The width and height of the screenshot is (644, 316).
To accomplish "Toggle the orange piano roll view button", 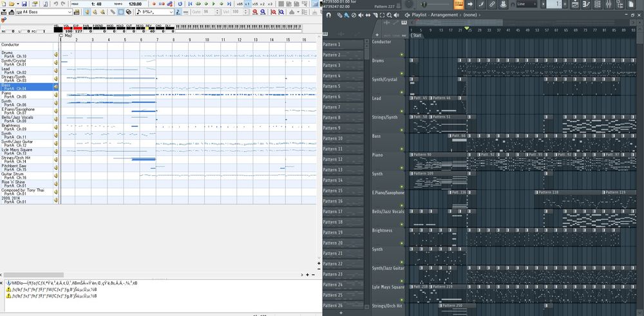I will (459, 4).
